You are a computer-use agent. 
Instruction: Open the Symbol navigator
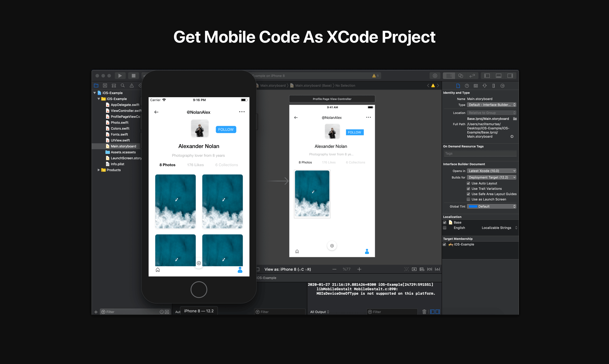pyautogui.click(x=114, y=85)
